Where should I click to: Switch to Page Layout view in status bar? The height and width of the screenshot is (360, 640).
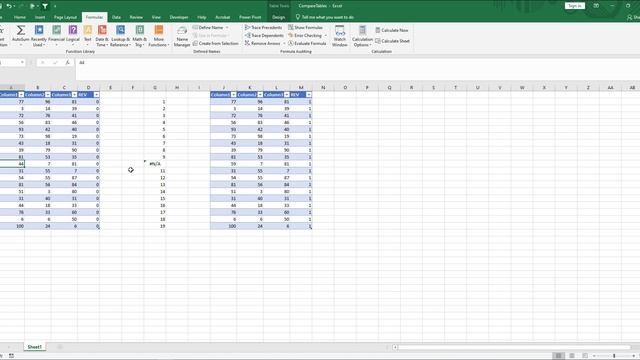click(x=572, y=356)
